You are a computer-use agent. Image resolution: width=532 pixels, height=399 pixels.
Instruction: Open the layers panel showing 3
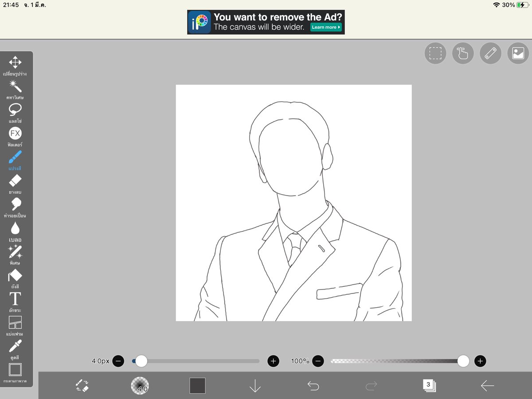point(429,385)
